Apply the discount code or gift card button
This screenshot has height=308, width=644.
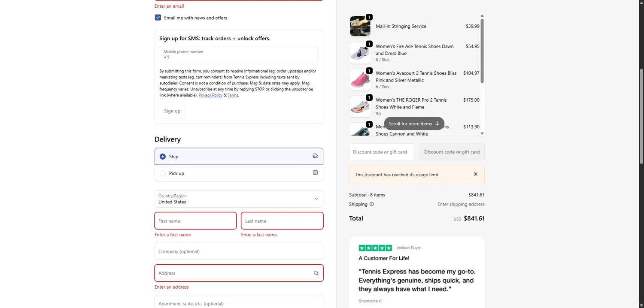coord(452,152)
